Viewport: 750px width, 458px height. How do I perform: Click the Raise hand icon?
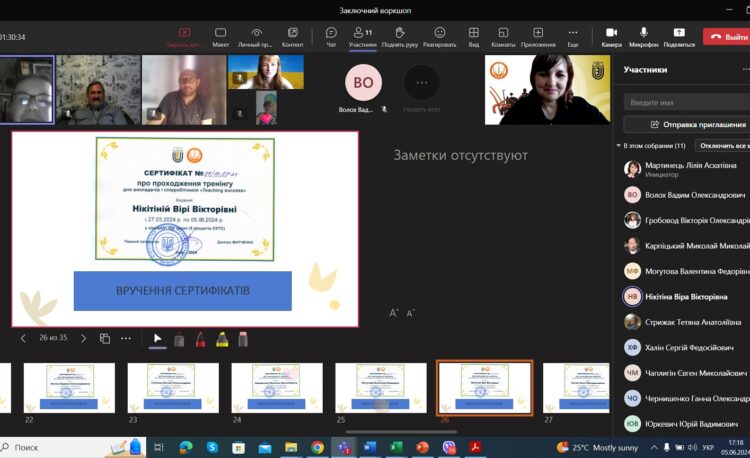point(399,36)
